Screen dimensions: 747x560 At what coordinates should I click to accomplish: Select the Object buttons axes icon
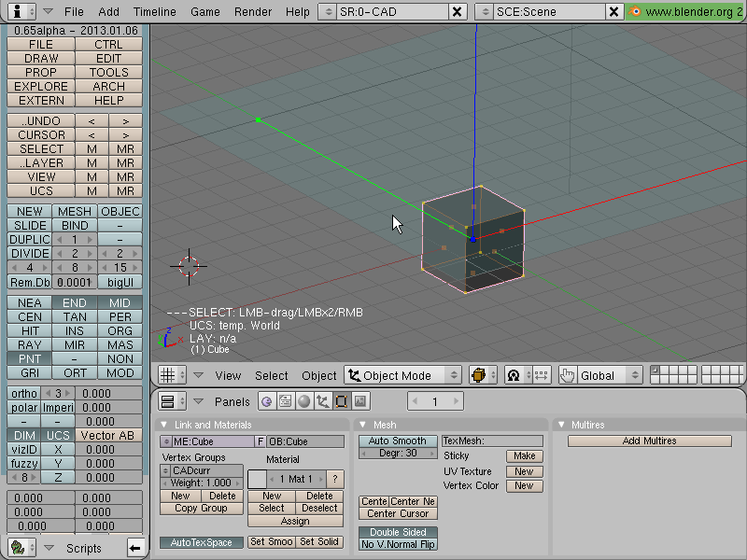[x=322, y=401]
